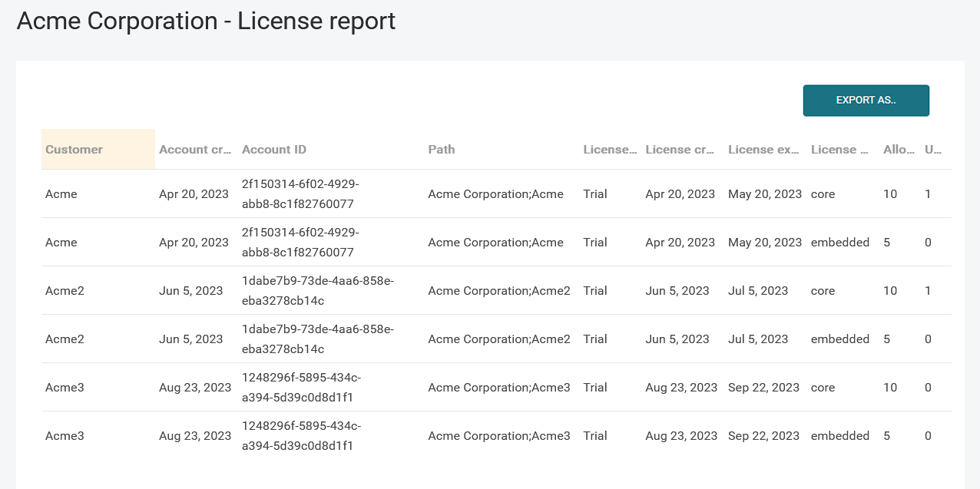Screen dimensions: 980x489
Task: Click the 'Allo...' column header
Action: pos(899,150)
